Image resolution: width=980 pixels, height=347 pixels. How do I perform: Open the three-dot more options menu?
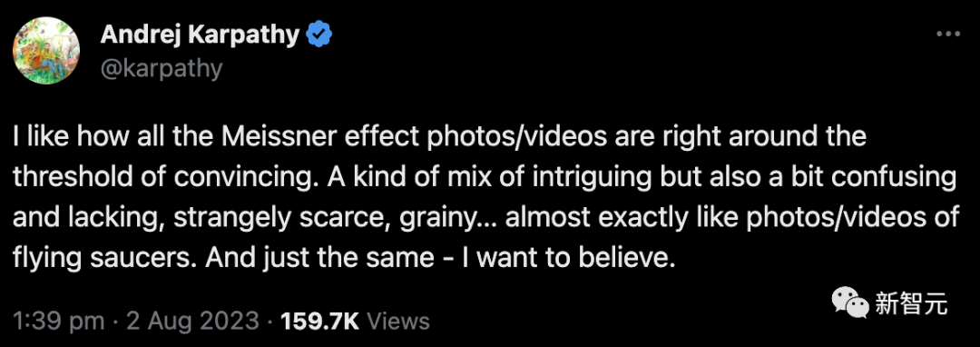coord(947,35)
